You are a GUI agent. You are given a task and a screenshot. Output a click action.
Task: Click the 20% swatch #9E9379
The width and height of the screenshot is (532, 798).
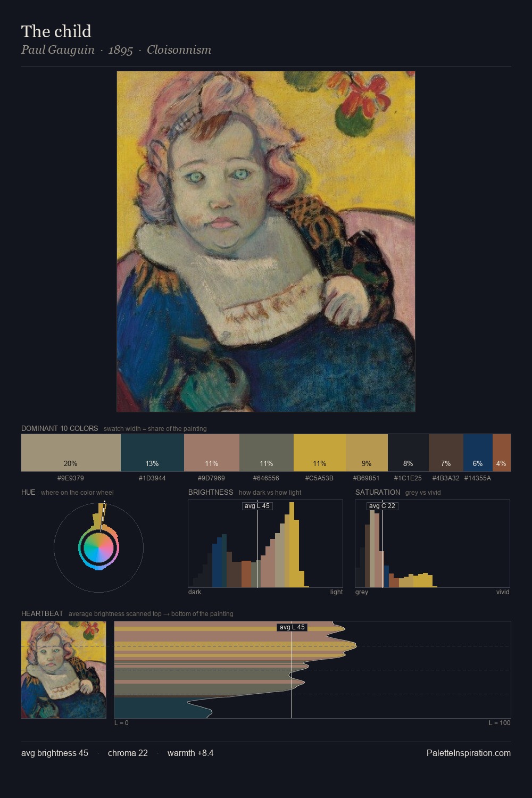pyautogui.click(x=71, y=453)
